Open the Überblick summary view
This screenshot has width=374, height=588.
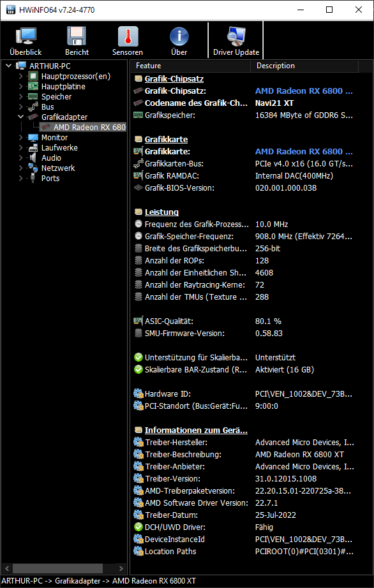26,41
